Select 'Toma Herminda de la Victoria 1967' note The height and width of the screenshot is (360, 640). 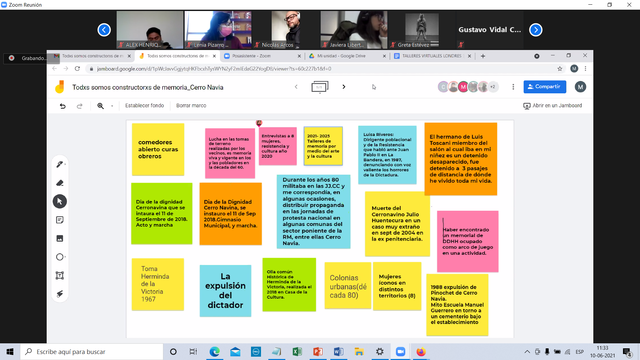[x=158, y=284]
